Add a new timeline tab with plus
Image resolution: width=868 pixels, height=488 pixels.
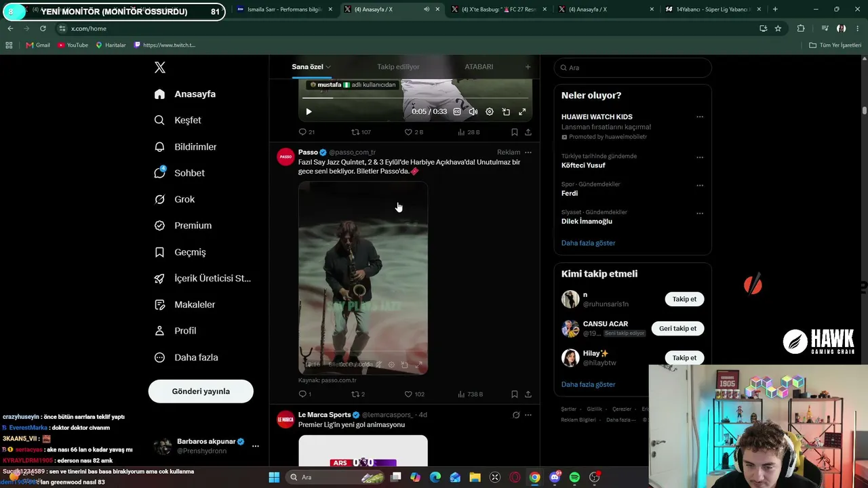coord(528,66)
